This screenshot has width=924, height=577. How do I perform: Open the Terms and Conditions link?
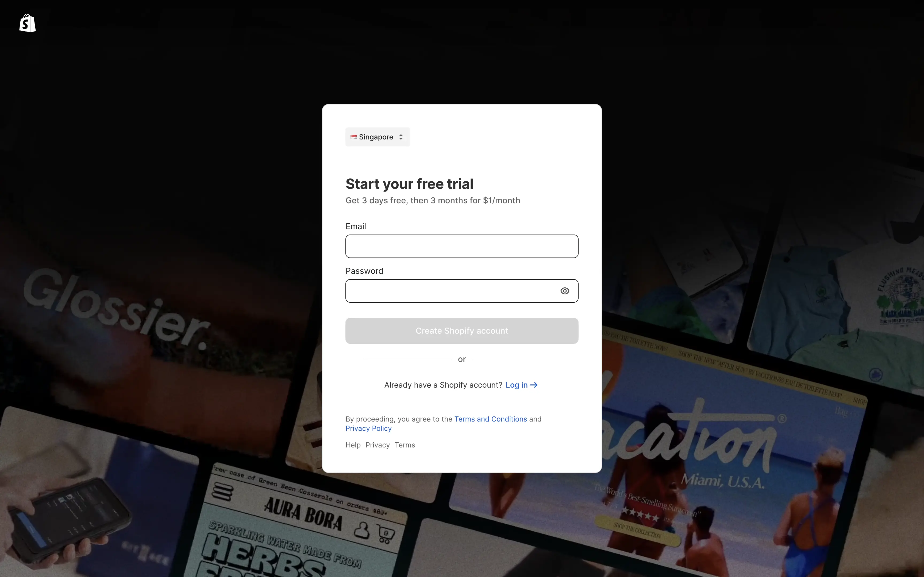tap(491, 419)
